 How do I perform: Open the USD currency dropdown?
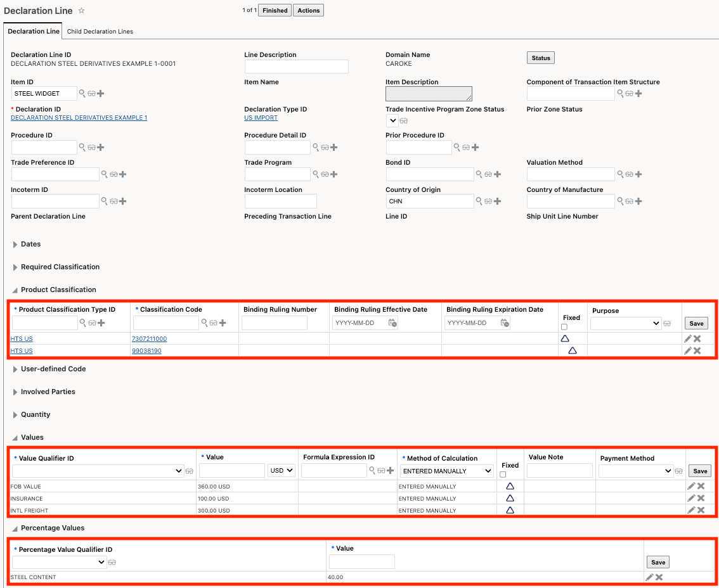coord(281,471)
